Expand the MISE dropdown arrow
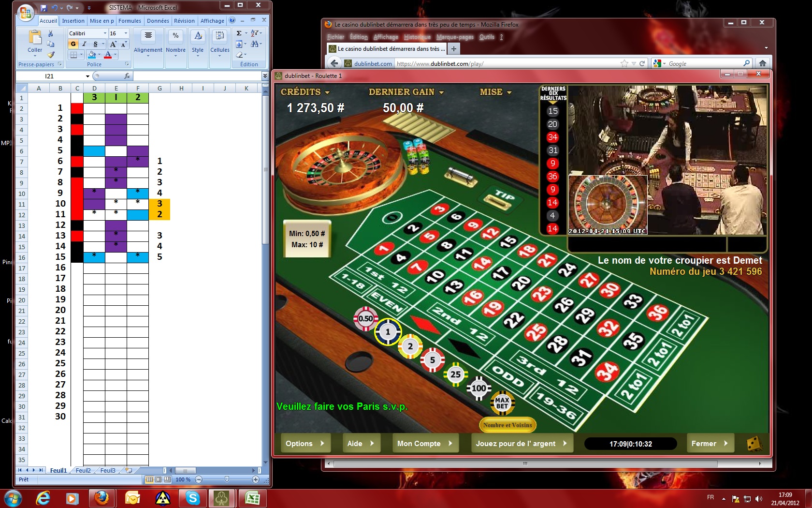Image resolution: width=812 pixels, height=508 pixels. [x=509, y=92]
